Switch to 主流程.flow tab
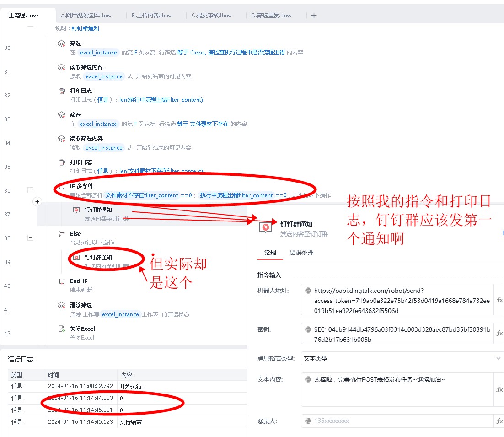Screen dimensions: 504x437 click(x=23, y=16)
